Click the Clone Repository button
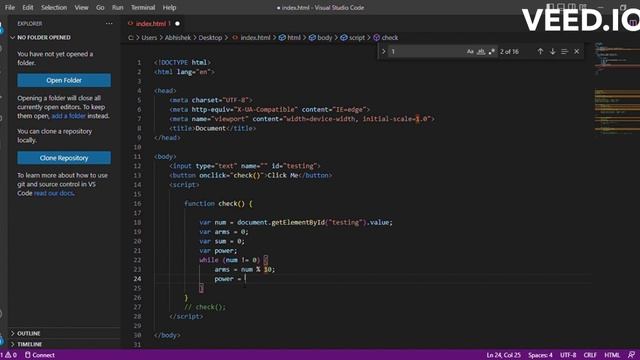This screenshot has width=640, height=360. tap(64, 158)
